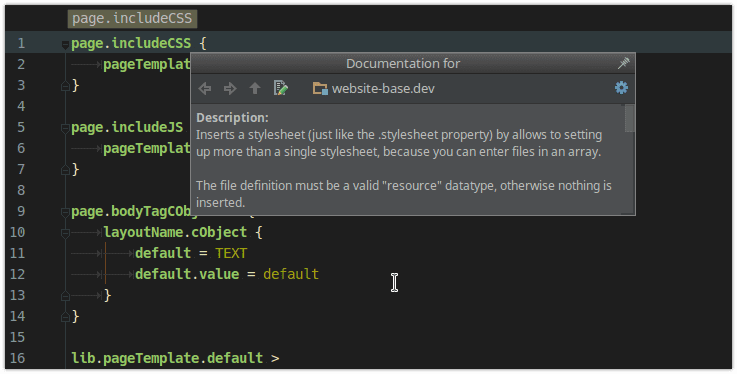Click the website-base.dev project folder icon
The width and height of the screenshot is (737, 374).
pos(320,88)
